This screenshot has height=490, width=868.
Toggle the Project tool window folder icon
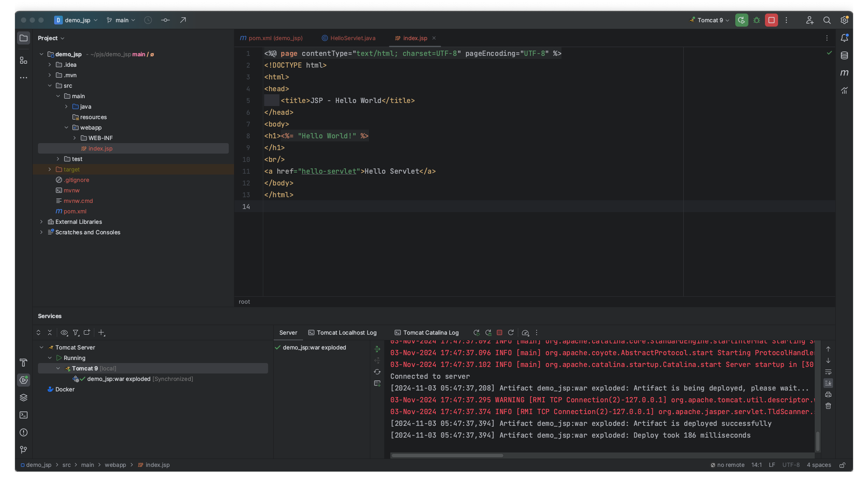[x=24, y=38]
